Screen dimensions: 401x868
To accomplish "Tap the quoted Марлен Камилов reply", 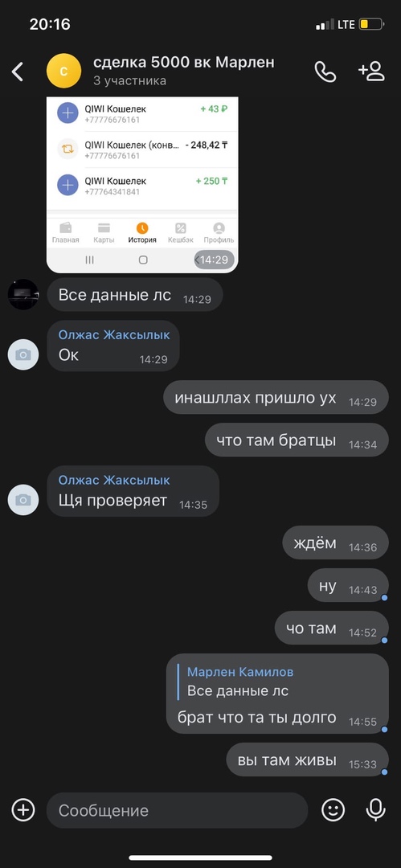I will point(239,682).
